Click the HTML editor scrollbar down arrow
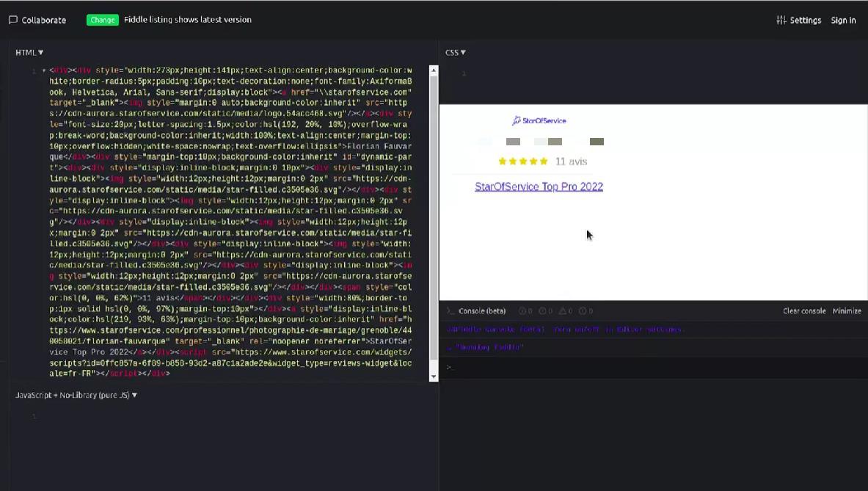Image resolution: width=868 pixels, height=491 pixels. (434, 377)
